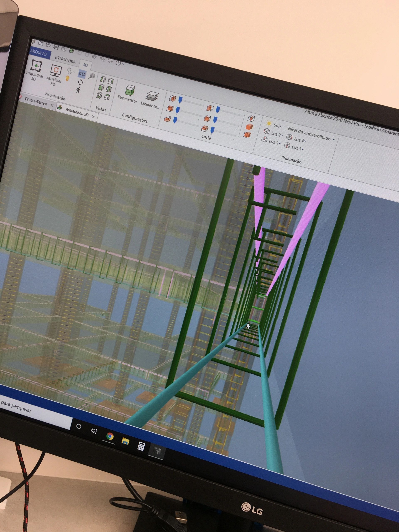Click the open folder icon in quick access
Viewport: 399px width, 532px height.
(x=48, y=45)
